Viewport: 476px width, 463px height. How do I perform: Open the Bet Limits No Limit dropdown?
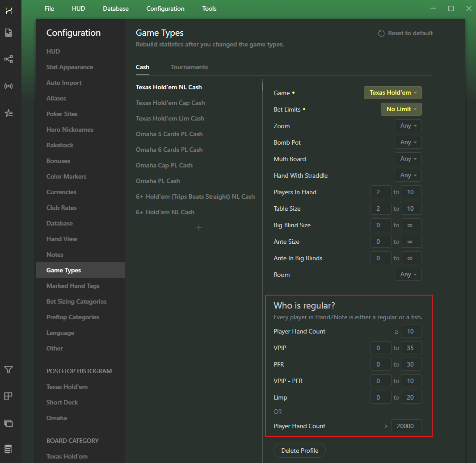(401, 109)
